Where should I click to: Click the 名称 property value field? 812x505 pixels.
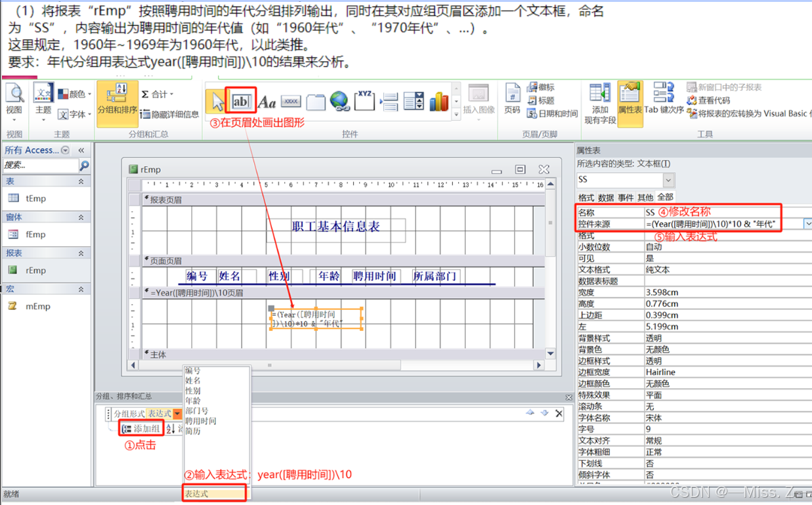coord(728,213)
